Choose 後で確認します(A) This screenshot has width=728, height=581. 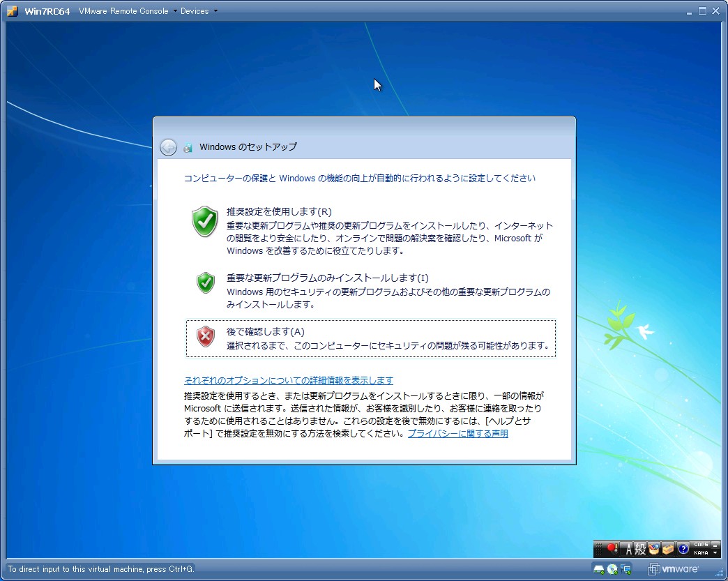click(x=370, y=338)
